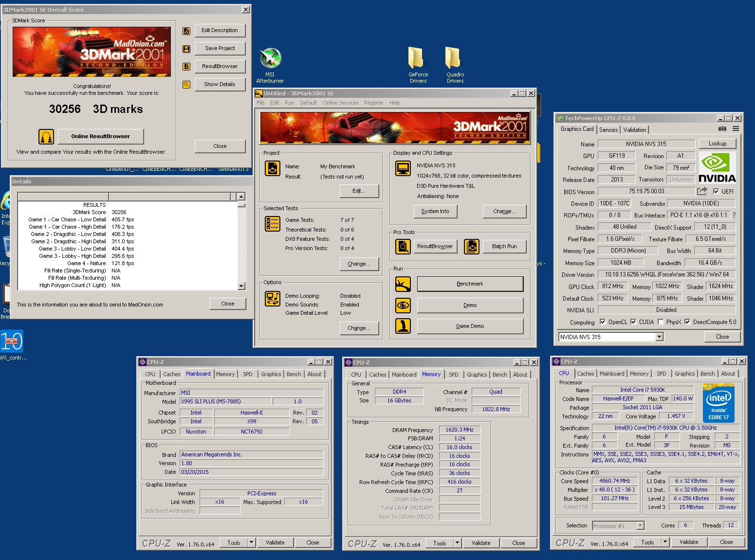The height and width of the screenshot is (560, 755).
Task: Click icon next to ResultBrowser in score window
Action: tap(186, 67)
